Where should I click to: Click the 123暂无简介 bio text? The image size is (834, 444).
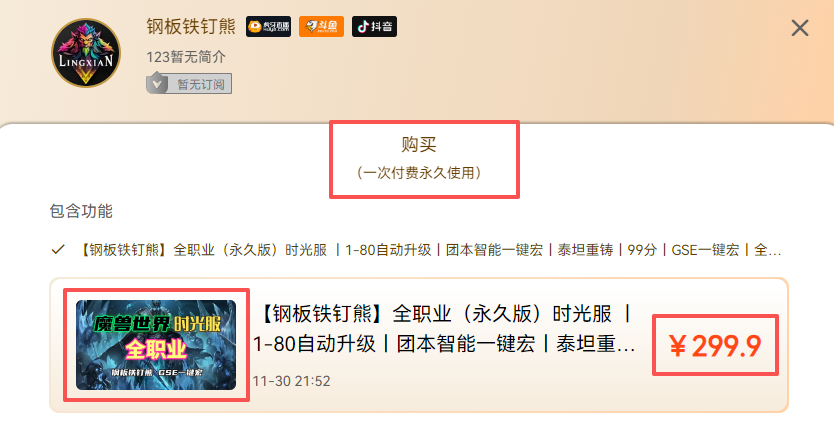[x=186, y=57]
